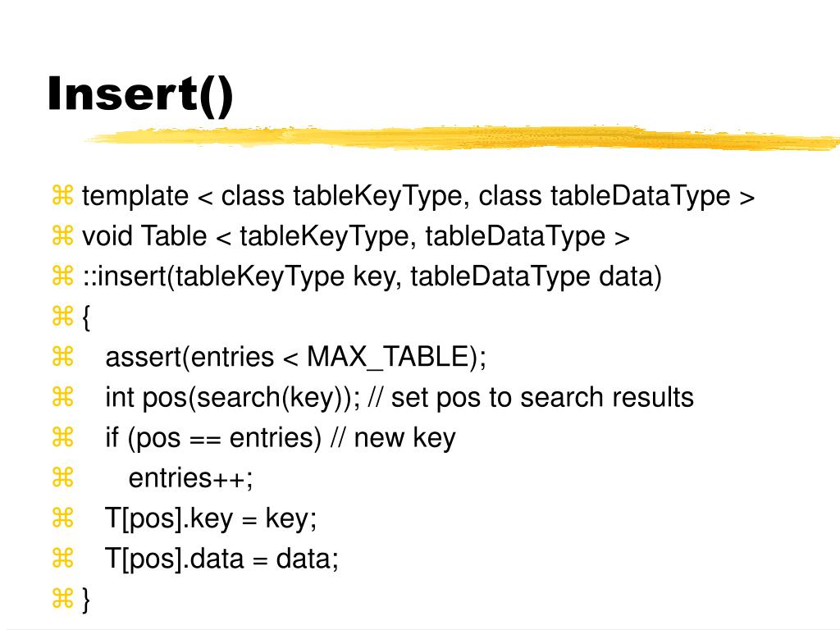This screenshot has width=840, height=630.
Task: Click the 'T[pos].key = key;' line
Action: [x=211, y=518]
